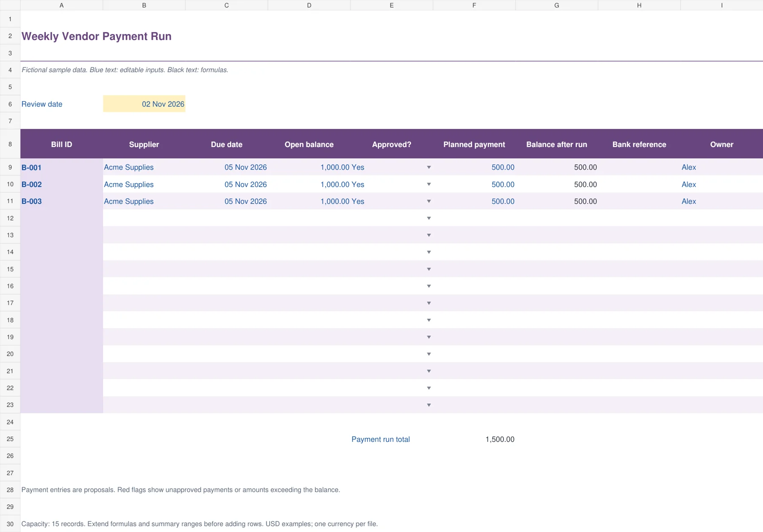Click the Bill ID column heading
This screenshot has width=763, height=532.
tap(61, 145)
